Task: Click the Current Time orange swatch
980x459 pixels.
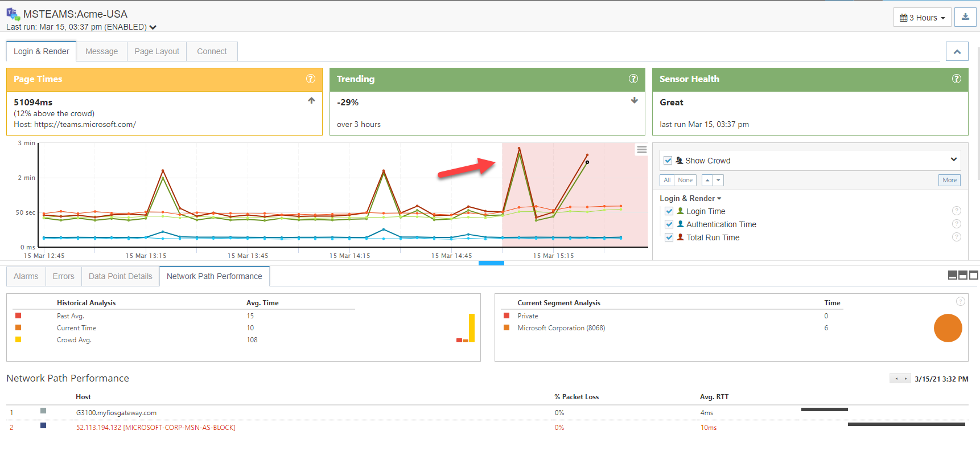Action: [18, 327]
